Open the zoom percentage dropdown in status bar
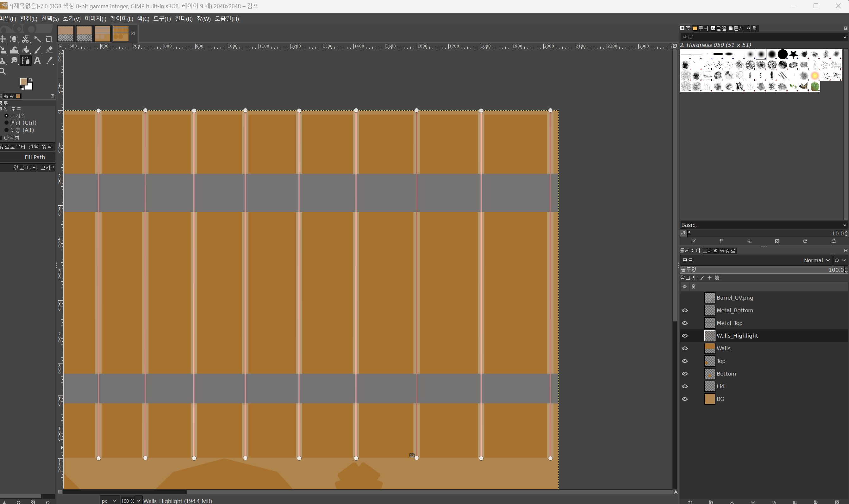The width and height of the screenshot is (849, 504). (x=139, y=501)
